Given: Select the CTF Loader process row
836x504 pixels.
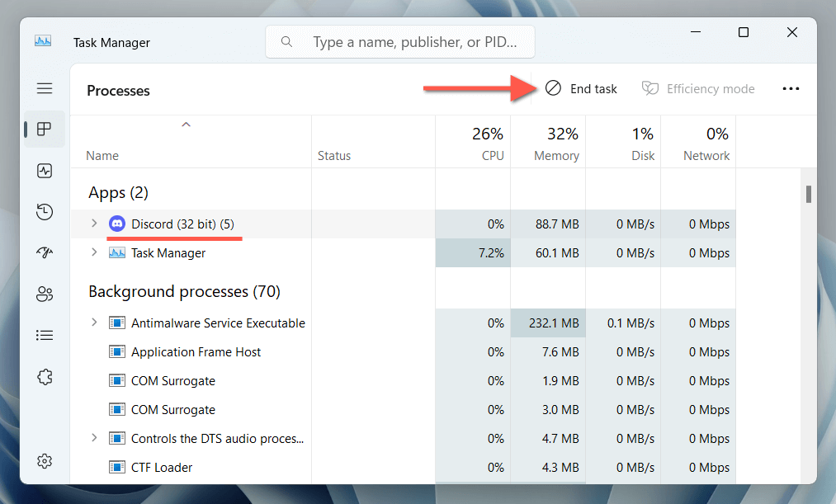Looking at the screenshot, I should pos(162,467).
